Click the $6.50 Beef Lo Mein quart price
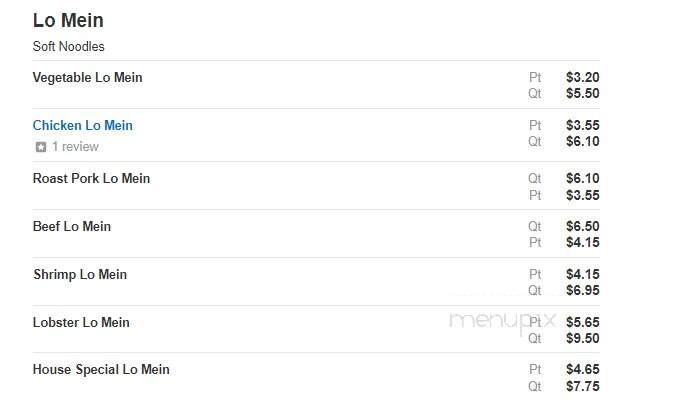This screenshot has width=682, height=403. click(x=583, y=226)
